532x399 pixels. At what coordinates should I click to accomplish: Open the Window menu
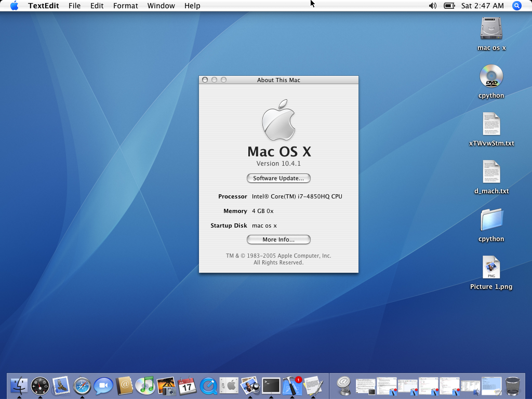pos(161,6)
